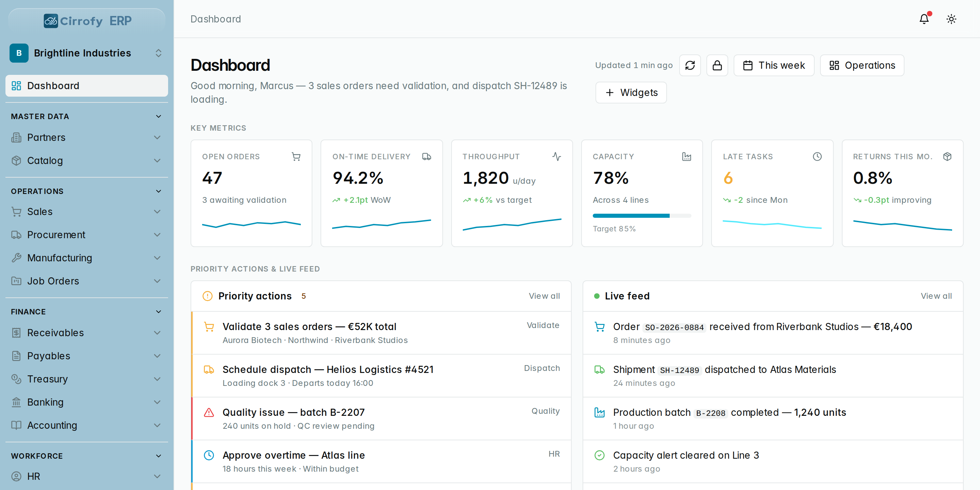Click the Open Orders cart icon
Viewport: 980px width, 490px height.
click(x=296, y=157)
